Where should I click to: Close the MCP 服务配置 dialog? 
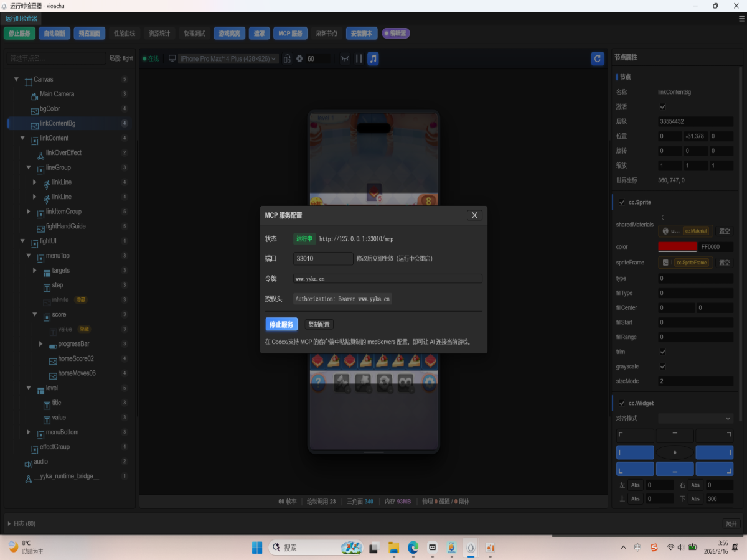pos(474,215)
